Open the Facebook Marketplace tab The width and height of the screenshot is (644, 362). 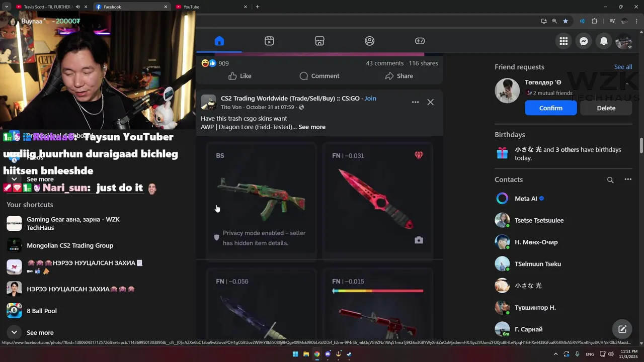(x=319, y=41)
